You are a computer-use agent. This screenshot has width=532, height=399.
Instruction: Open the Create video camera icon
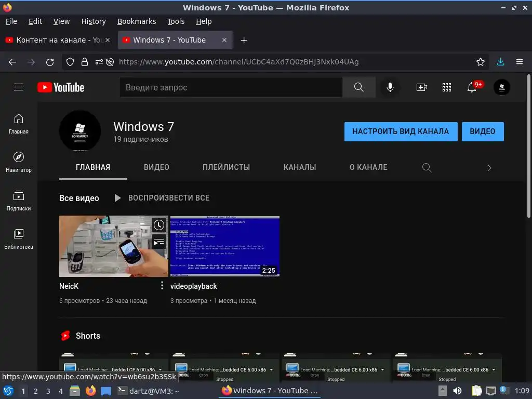pos(422,87)
